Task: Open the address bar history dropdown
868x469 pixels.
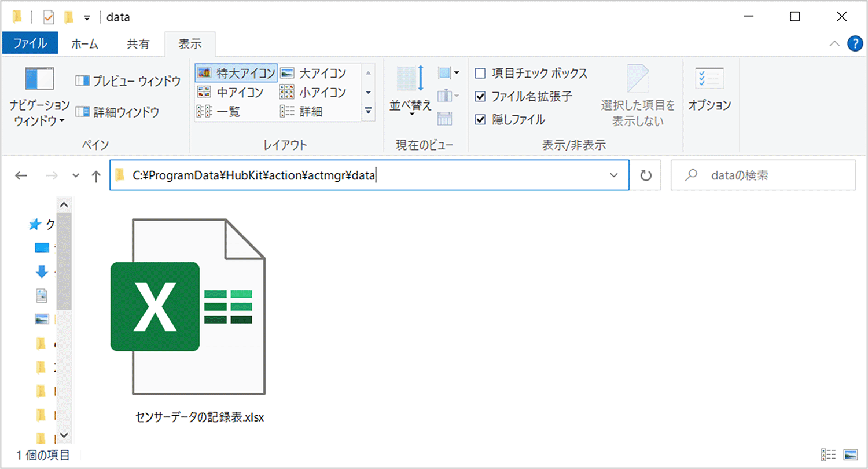Action: pyautogui.click(x=614, y=175)
